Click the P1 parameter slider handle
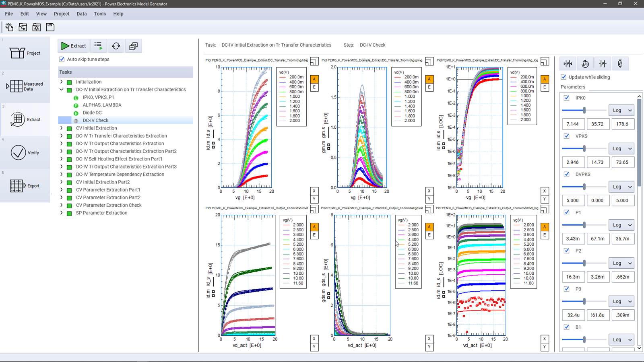This screenshot has height=362, width=644. tap(584, 225)
